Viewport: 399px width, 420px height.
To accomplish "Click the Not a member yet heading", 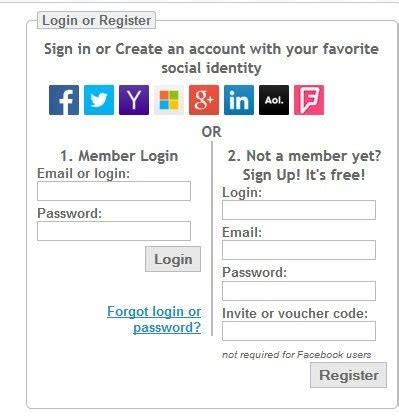I will tap(304, 165).
